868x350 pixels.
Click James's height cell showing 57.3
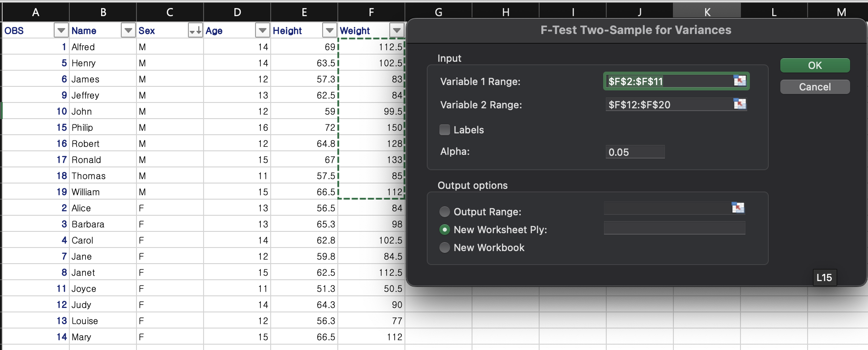[304, 79]
